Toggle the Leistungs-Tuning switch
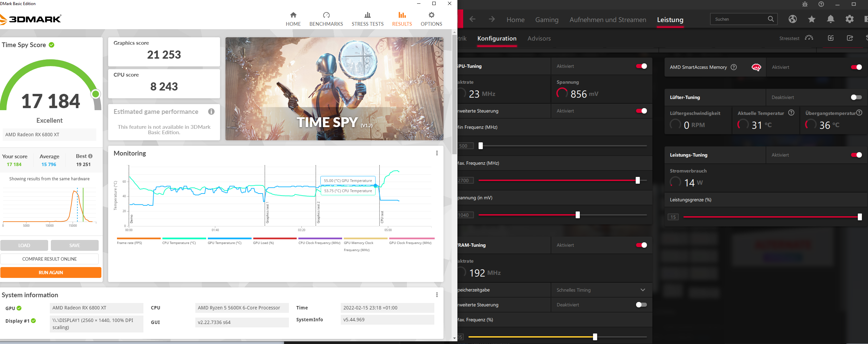 (856, 155)
